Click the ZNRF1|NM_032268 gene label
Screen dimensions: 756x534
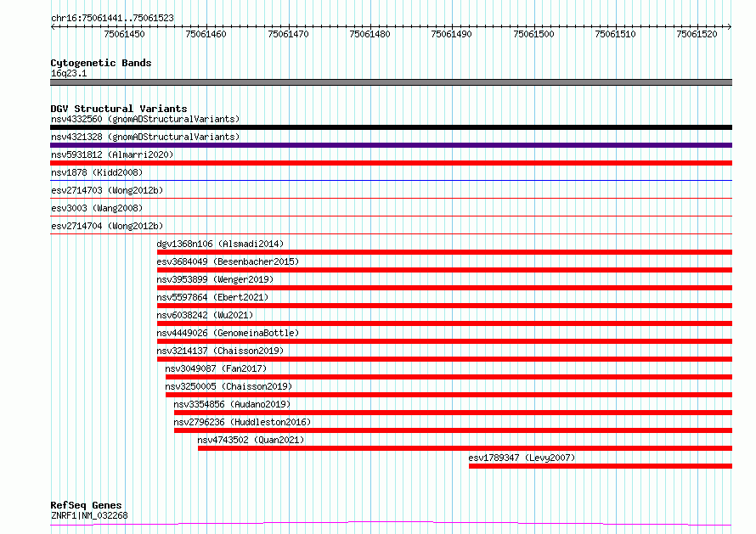[x=89, y=515]
